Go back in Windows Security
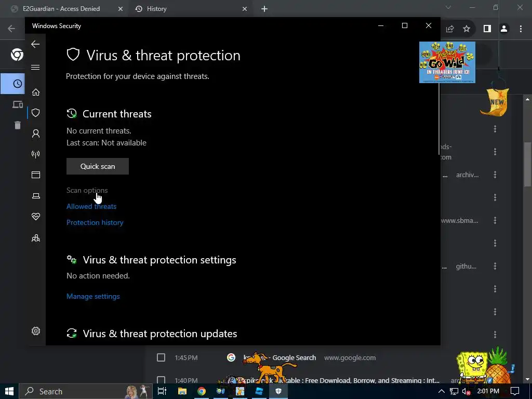This screenshot has width=532, height=399. (35, 44)
